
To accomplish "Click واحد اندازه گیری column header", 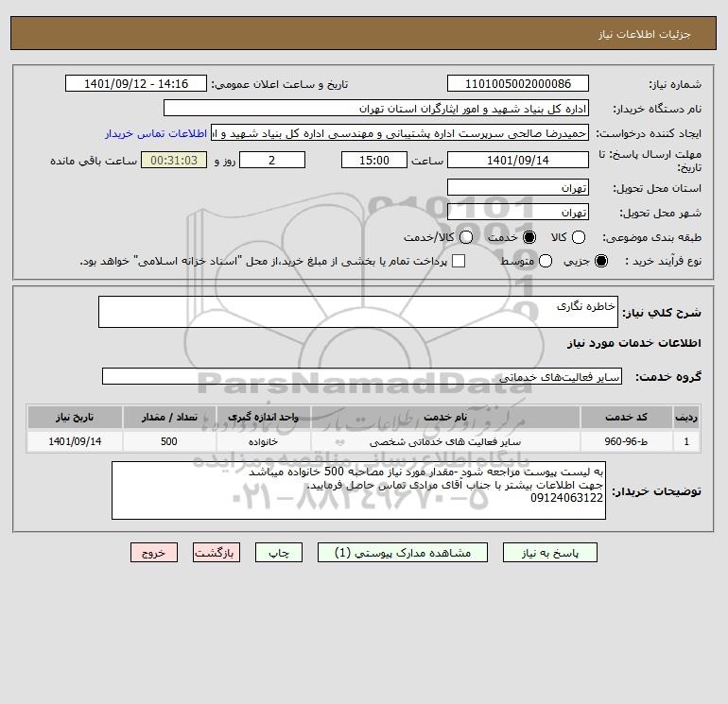I will pos(263,417).
